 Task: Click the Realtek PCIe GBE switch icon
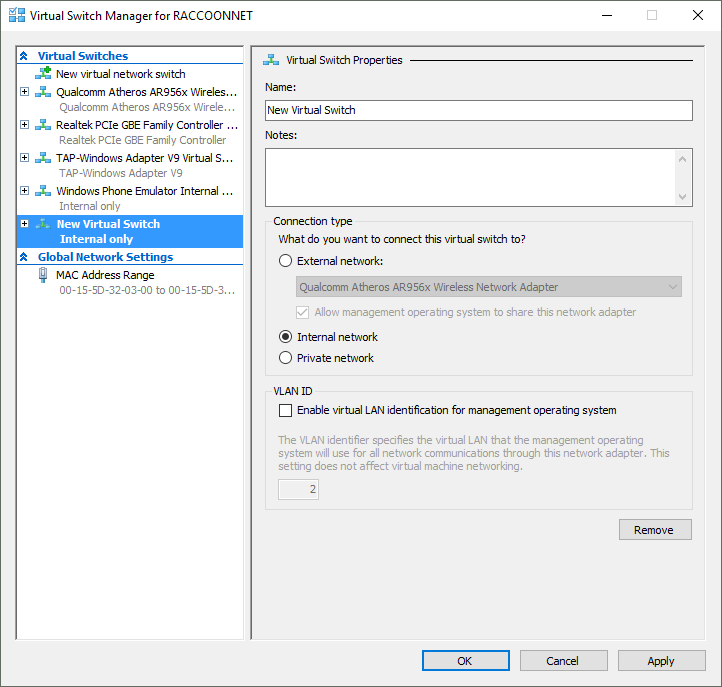[43, 125]
